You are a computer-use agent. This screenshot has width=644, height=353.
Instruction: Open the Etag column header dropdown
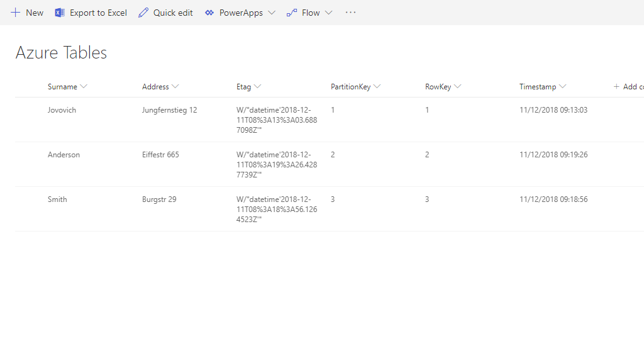pyautogui.click(x=258, y=87)
